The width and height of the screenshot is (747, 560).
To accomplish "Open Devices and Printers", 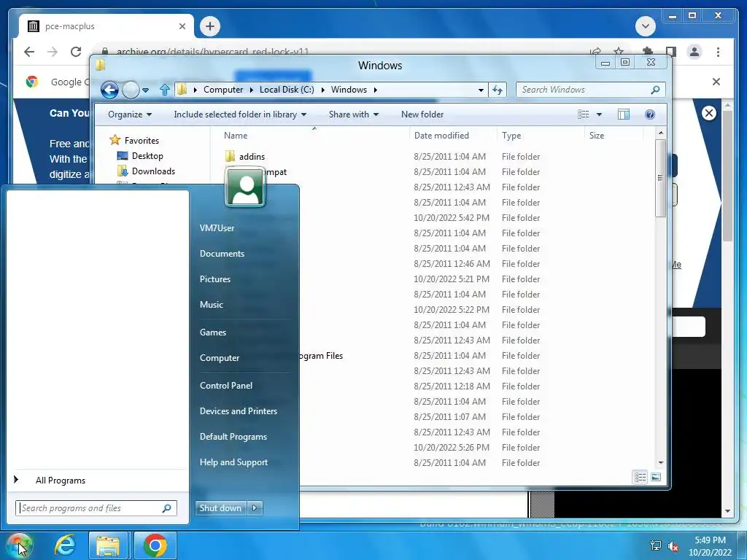I will [239, 411].
